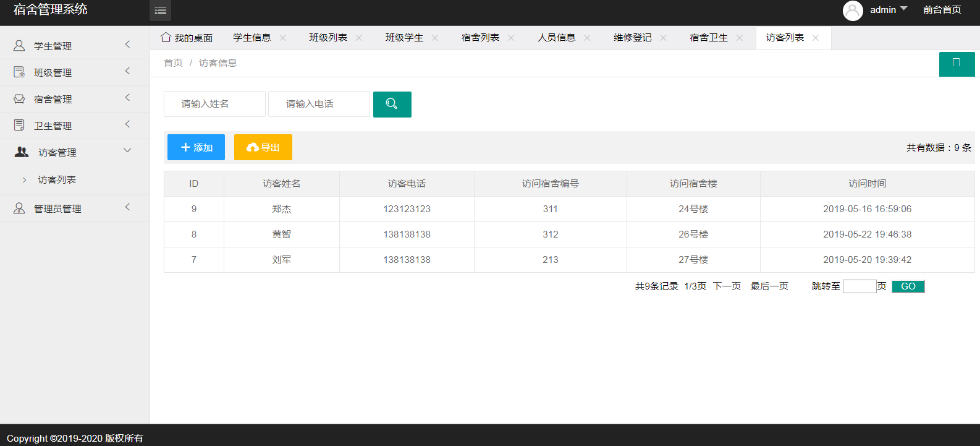The width and height of the screenshot is (980, 446).
Task: Close the 学生信息 tab
Action: [x=283, y=38]
